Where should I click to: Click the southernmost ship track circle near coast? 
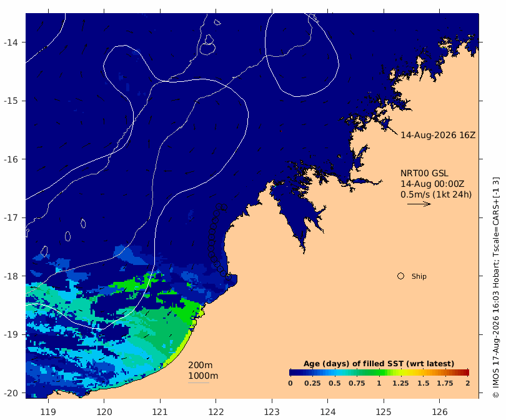229,277
